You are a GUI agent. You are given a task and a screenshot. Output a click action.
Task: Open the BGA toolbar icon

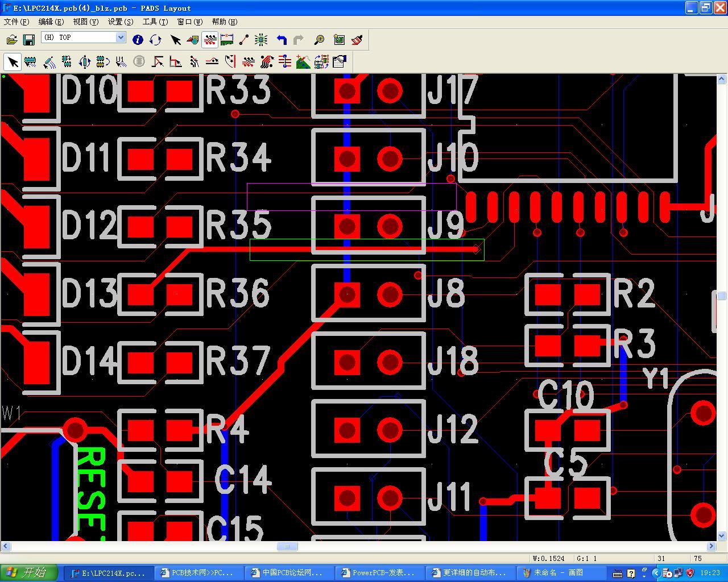(x=261, y=40)
